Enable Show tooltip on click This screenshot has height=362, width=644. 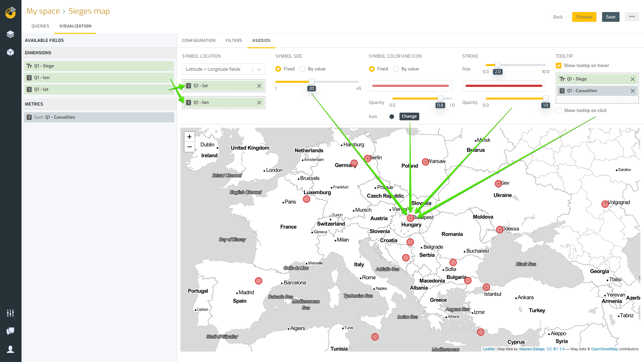(558, 110)
